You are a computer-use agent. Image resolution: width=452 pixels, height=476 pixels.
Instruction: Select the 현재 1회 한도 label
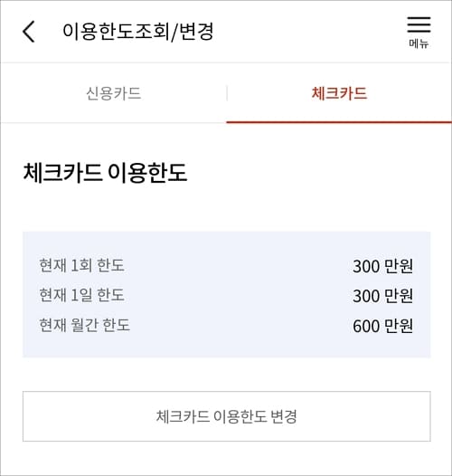pos(81,265)
